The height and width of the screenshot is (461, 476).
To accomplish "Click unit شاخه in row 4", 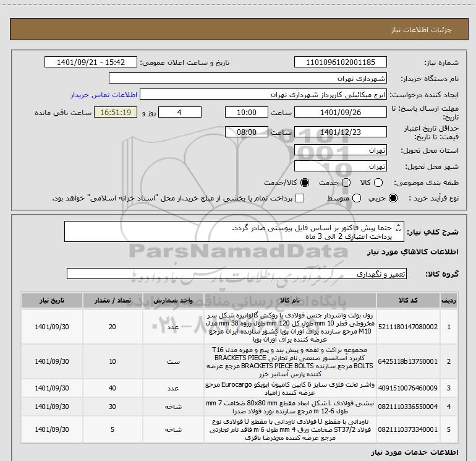I will pyautogui.click(x=173, y=407).
